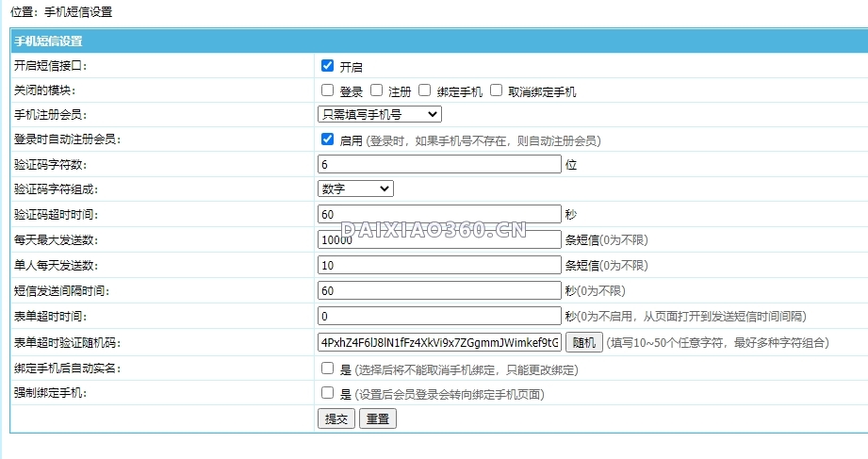Viewport: 868px width, 459px height.
Task: Uncheck the 开启 SMS interface checkbox
Action: pyautogui.click(x=327, y=66)
